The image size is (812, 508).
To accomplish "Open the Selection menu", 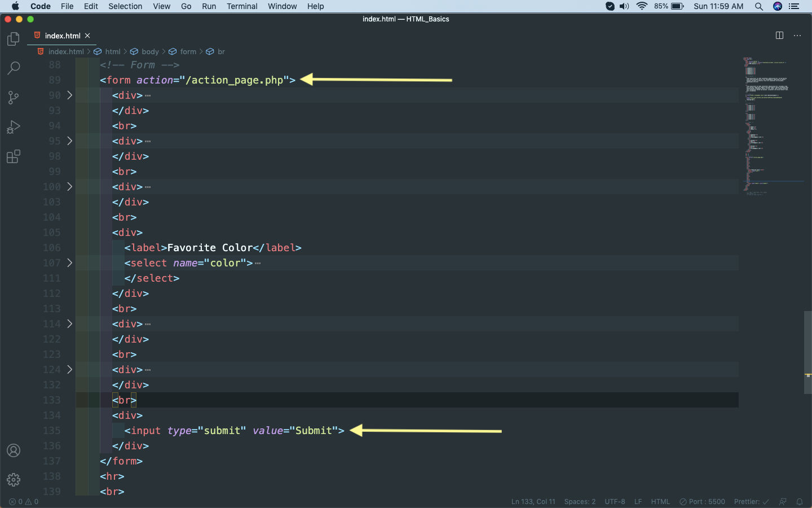I will pyautogui.click(x=125, y=6).
